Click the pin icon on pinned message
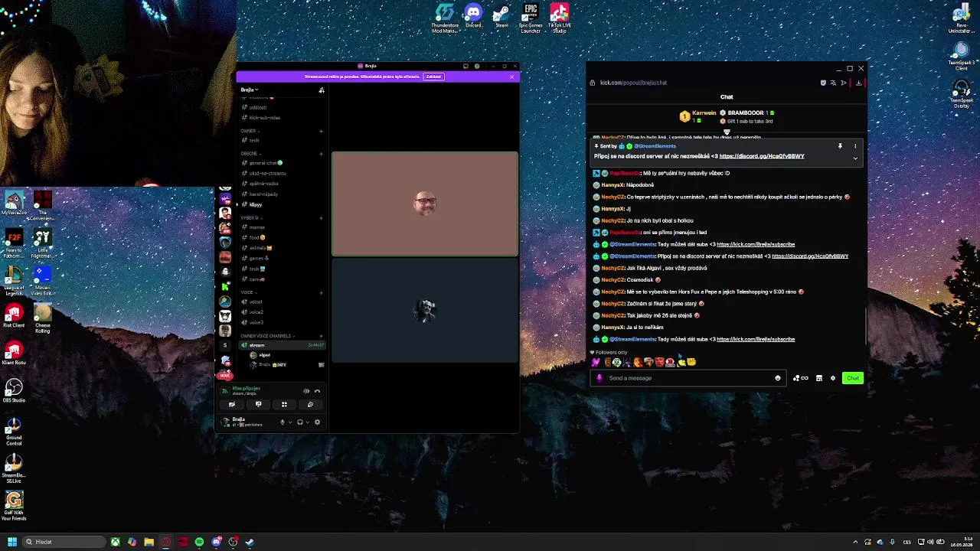The width and height of the screenshot is (980, 551). (x=840, y=146)
